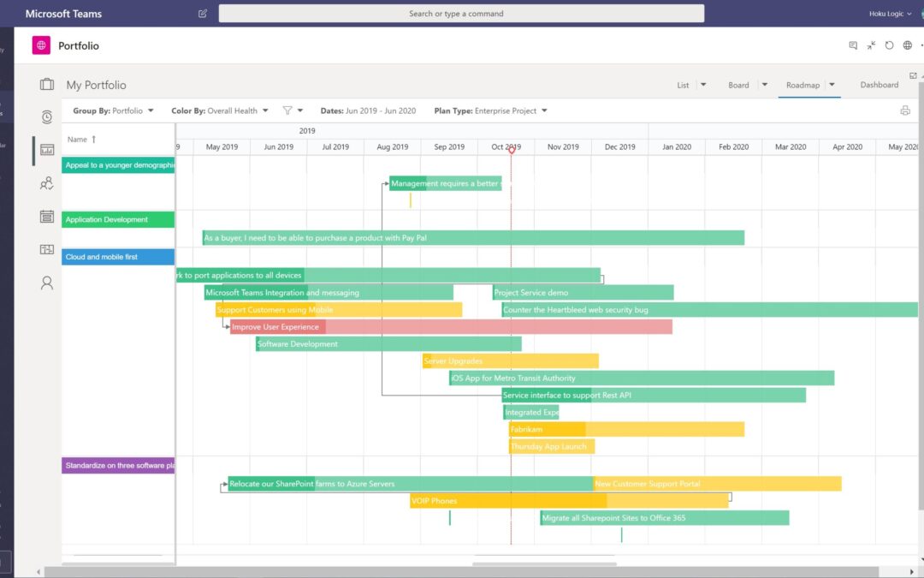
Task: Open the PayPal purchase product bar
Action: pos(473,238)
